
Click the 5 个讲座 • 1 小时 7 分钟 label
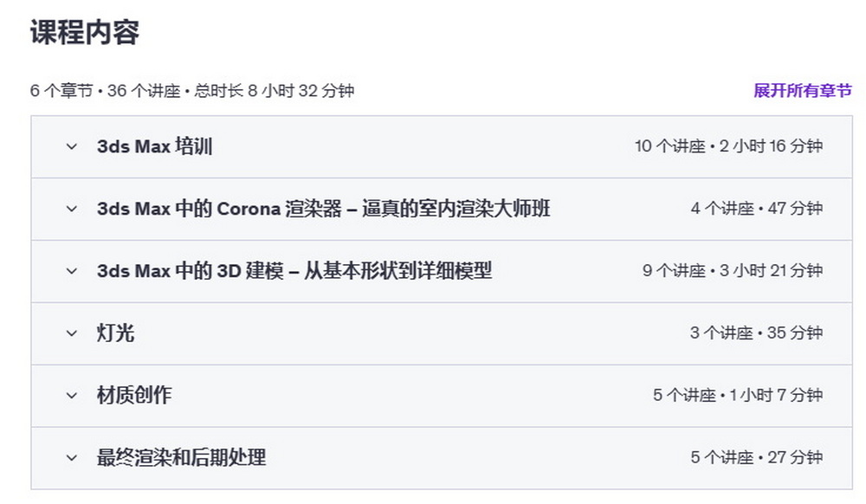coord(738,395)
